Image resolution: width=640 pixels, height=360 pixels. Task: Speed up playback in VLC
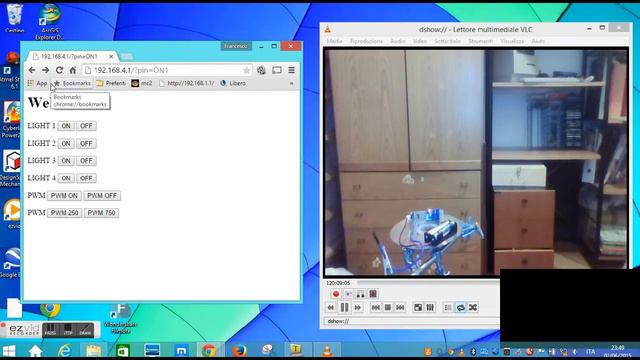pos(358,307)
